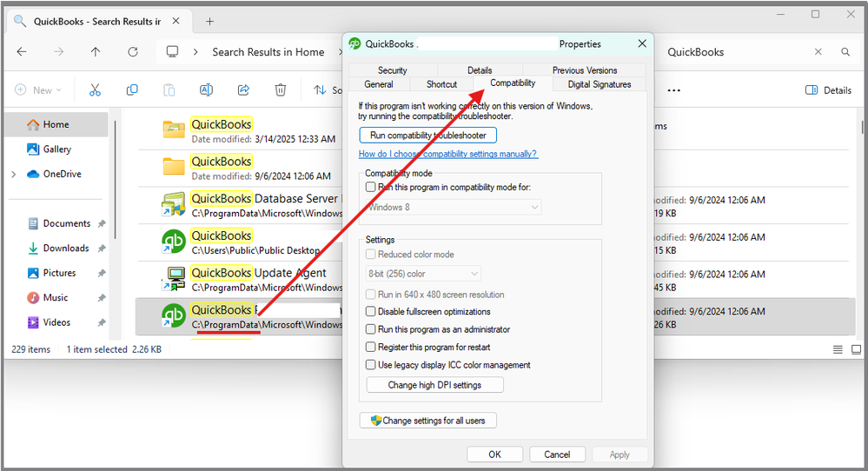The width and height of the screenshot is (868, 471).
Task: Open a new Explorer tab with plus
Action: [209, 22]
